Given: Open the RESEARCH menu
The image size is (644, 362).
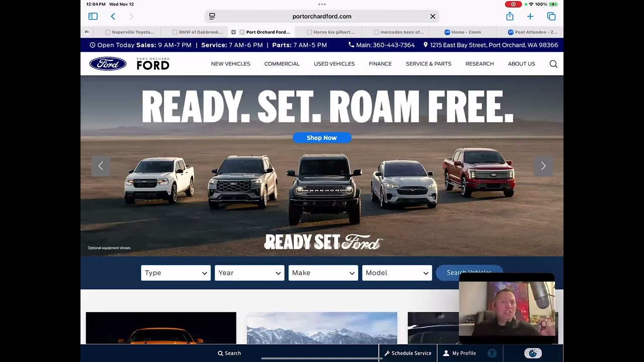Looking at the screenshot, I should click(x=479, y=64).
